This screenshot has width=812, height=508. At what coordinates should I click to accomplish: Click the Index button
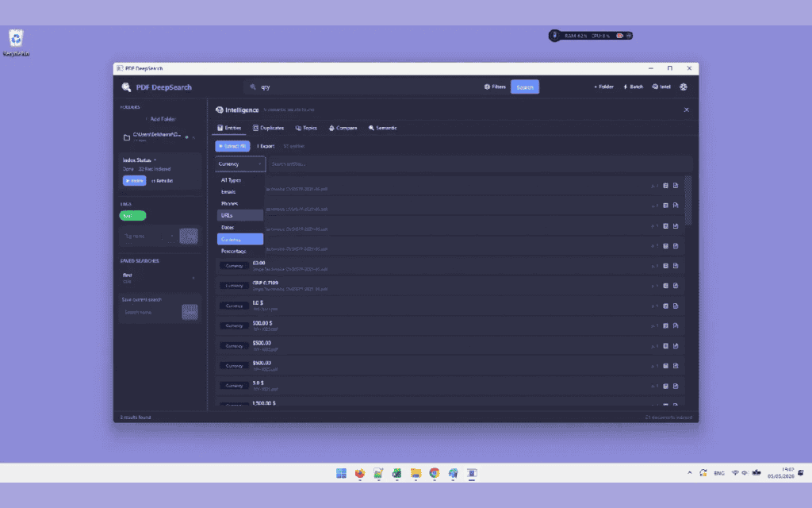point(134,181)
